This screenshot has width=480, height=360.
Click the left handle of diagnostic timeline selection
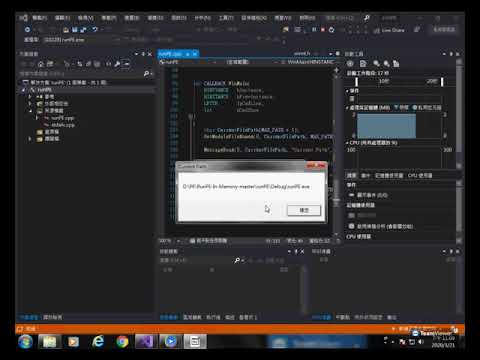pos(356,81)
